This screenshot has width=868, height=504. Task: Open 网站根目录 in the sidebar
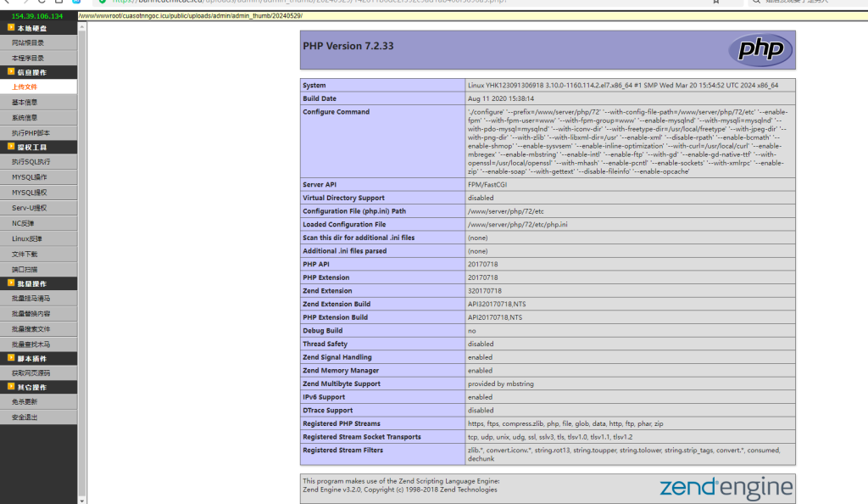point(39,42)
